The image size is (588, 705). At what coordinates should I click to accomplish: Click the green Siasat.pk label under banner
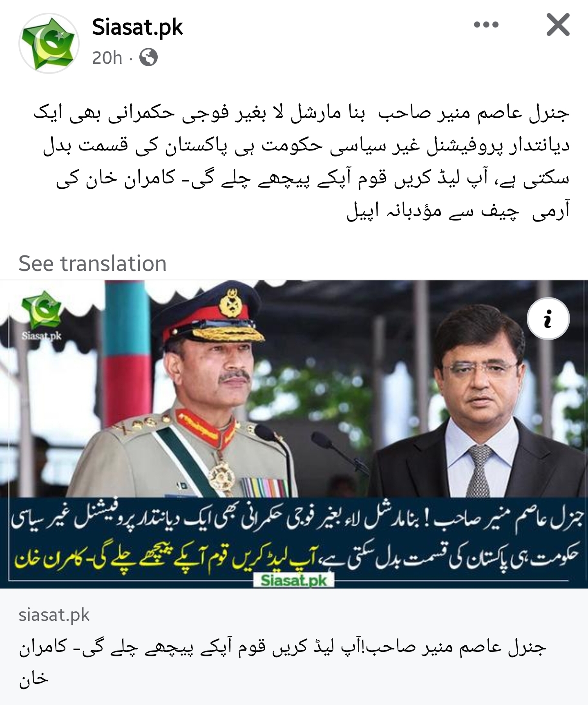pyautogui.click(x=294, y=580)
